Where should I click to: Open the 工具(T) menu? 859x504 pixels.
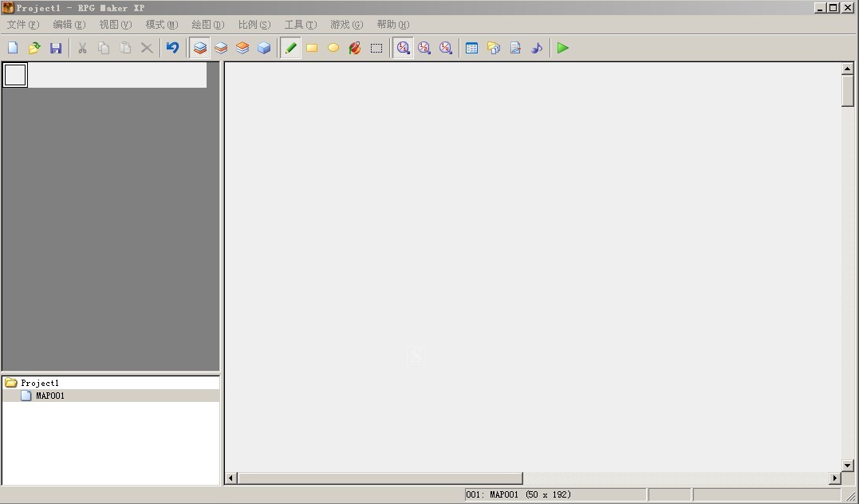pyautogui.click(x=300, y=25)
